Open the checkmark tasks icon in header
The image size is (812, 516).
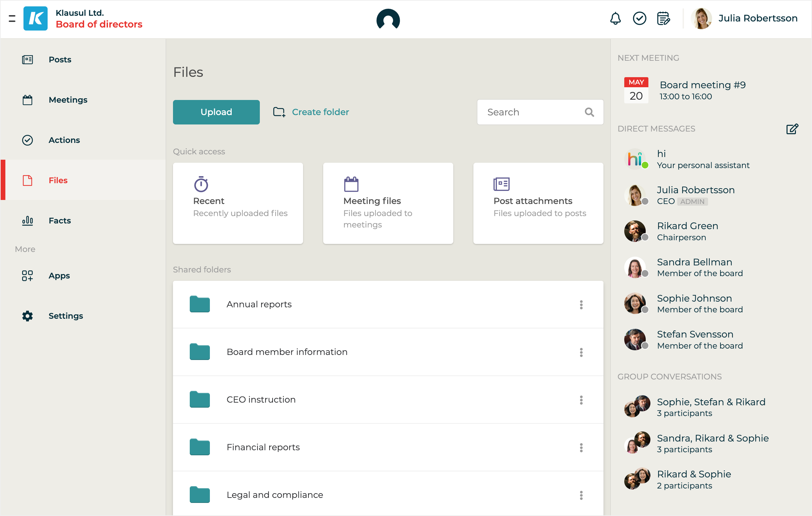639,18
